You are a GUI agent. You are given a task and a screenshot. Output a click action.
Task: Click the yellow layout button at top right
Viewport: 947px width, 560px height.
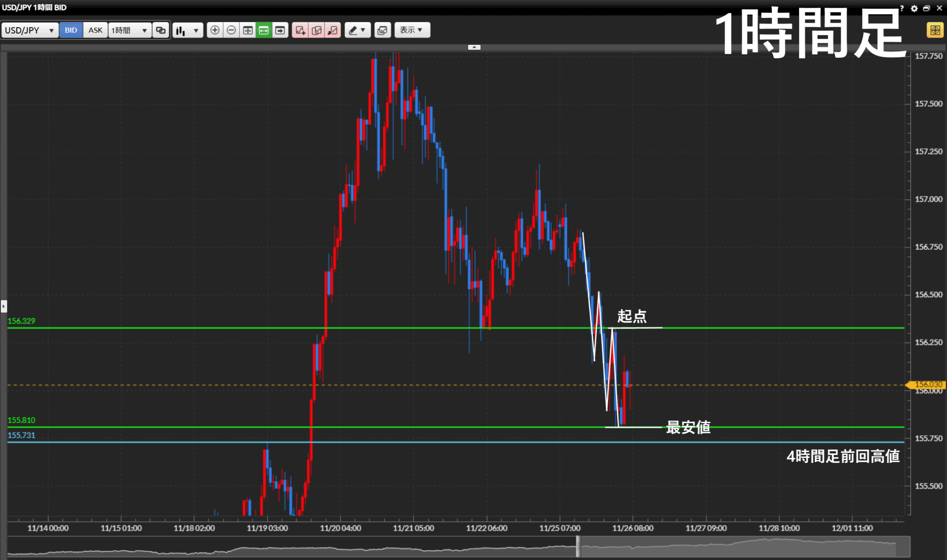coord(935,30)
